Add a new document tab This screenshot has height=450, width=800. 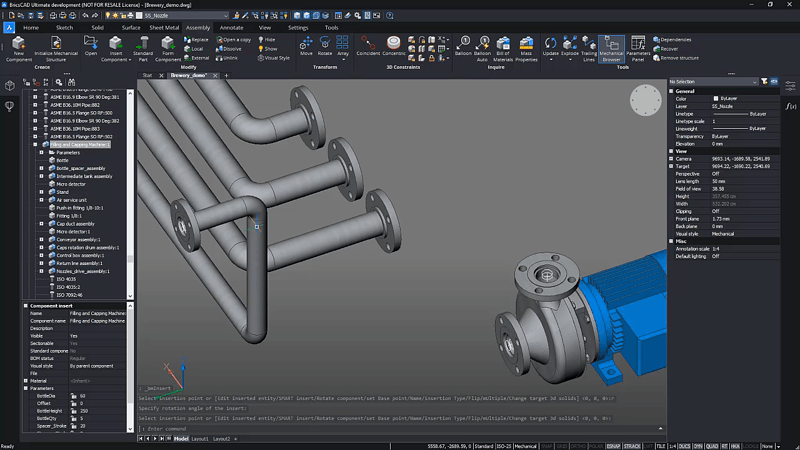[227, 76]
